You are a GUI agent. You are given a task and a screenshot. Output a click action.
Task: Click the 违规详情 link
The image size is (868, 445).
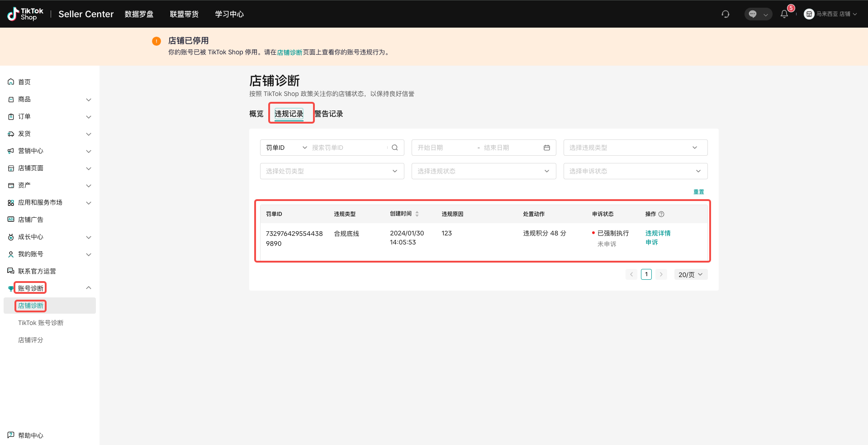pos(658,233)
